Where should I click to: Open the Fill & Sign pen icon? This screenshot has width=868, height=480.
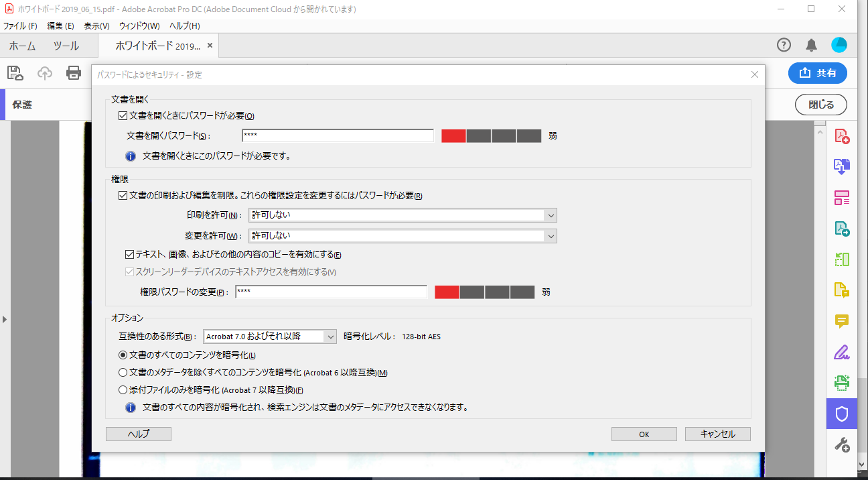pyautogui.click(x=842, y=352)
